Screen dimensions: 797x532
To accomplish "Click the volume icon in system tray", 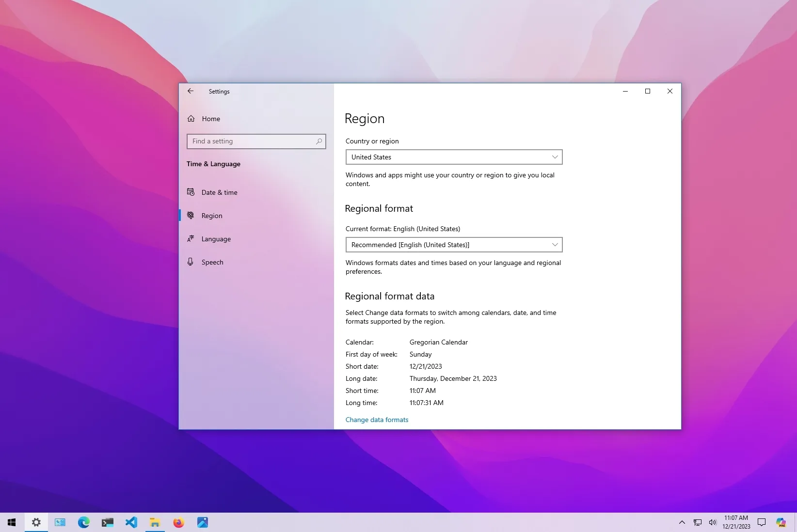I will coord(712,522).
